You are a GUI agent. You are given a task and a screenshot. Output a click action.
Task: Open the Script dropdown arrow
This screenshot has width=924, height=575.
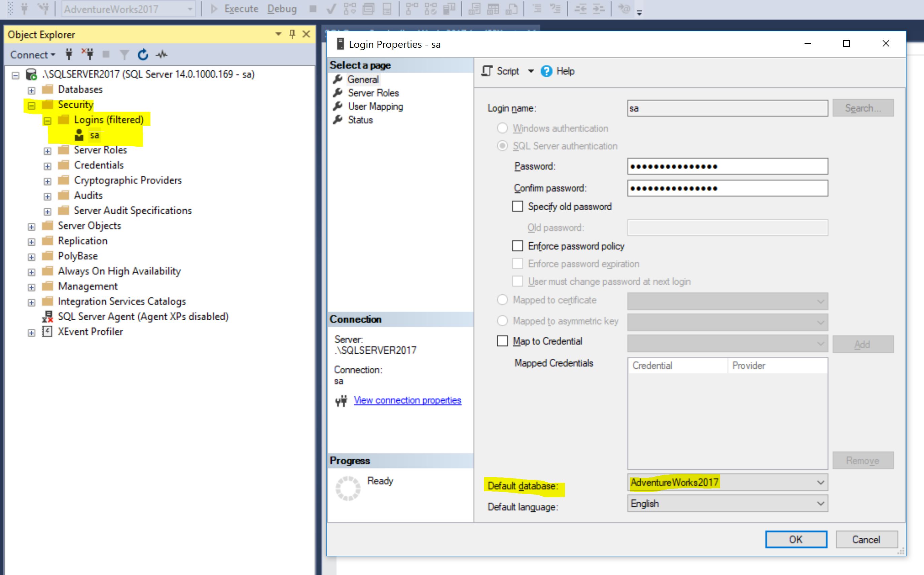pos(531,71)
